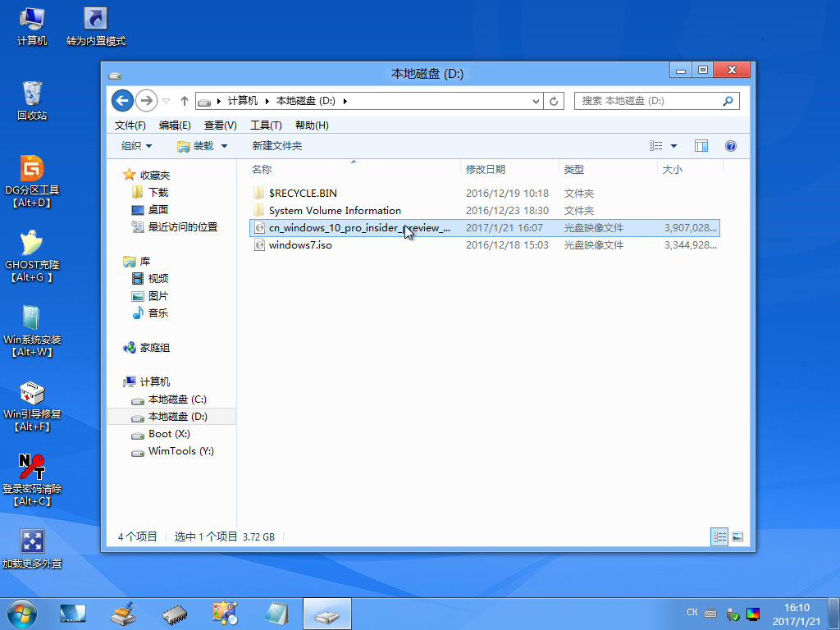Launch 登录密码清除 desktop icon
The image size is (840, 630).
pos(32,480)
